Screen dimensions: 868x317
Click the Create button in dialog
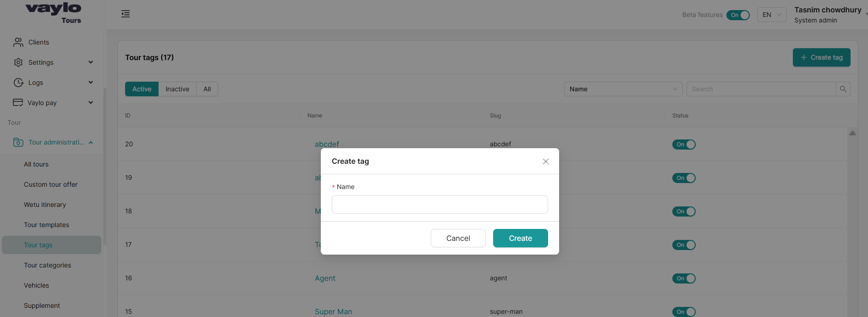click(x=520, y=238)
